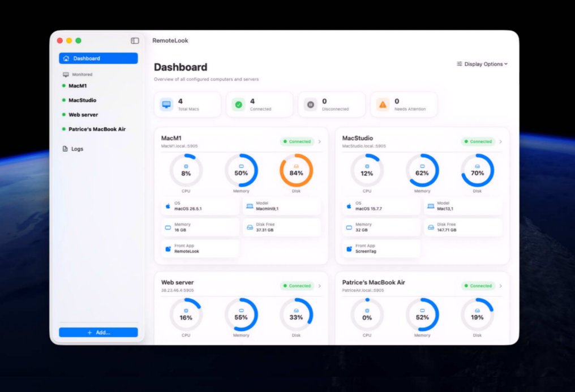This screenshot has height=392, width=575.
Task: Click the Add... button
Action: 98,332
